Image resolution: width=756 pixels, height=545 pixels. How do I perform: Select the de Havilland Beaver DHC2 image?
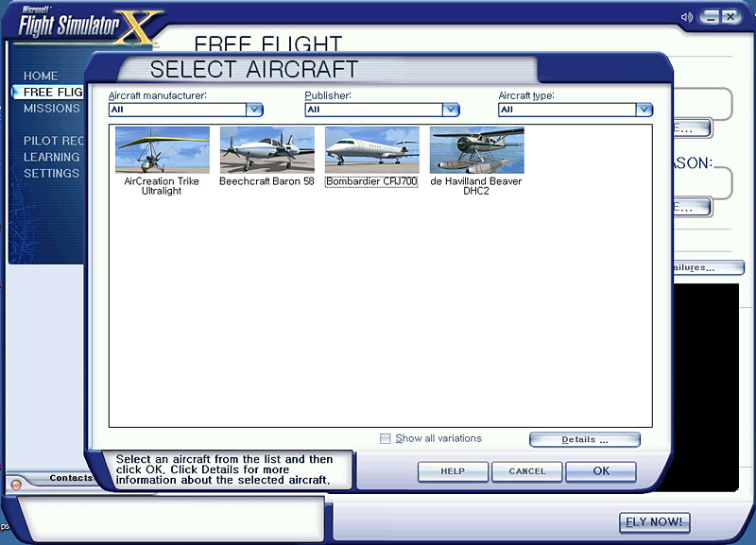(x=477, y=150)
